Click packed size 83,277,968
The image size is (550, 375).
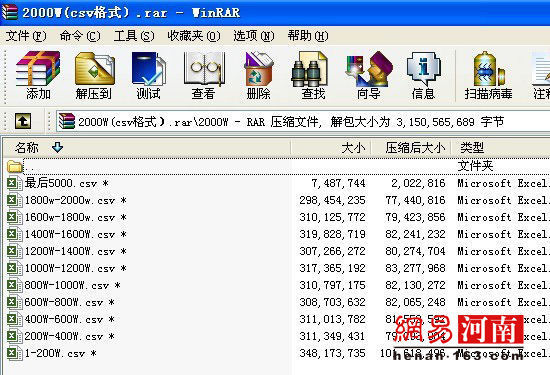tap(415, 268)
